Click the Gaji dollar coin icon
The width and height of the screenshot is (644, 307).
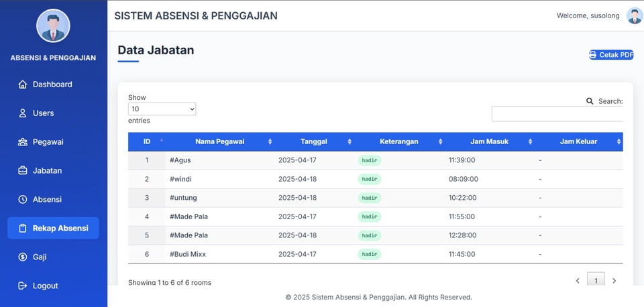[23, 257]
